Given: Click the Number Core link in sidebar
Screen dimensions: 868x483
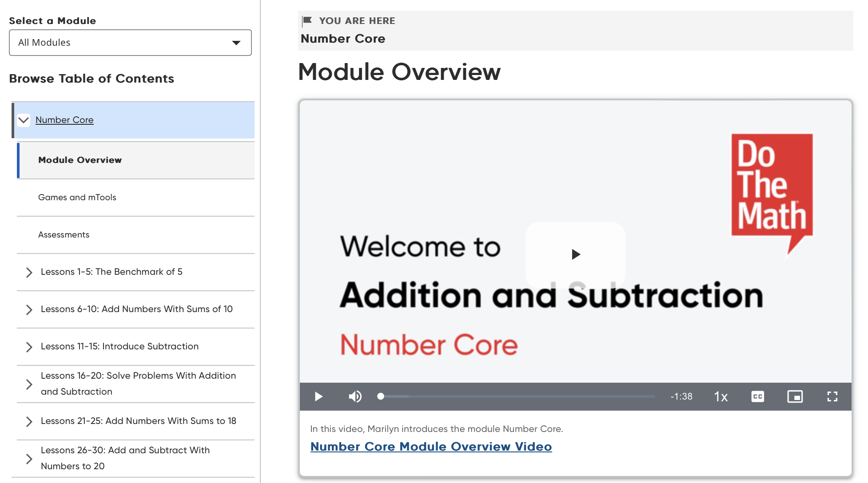Looking at the screenshot, I should (64, 120).
